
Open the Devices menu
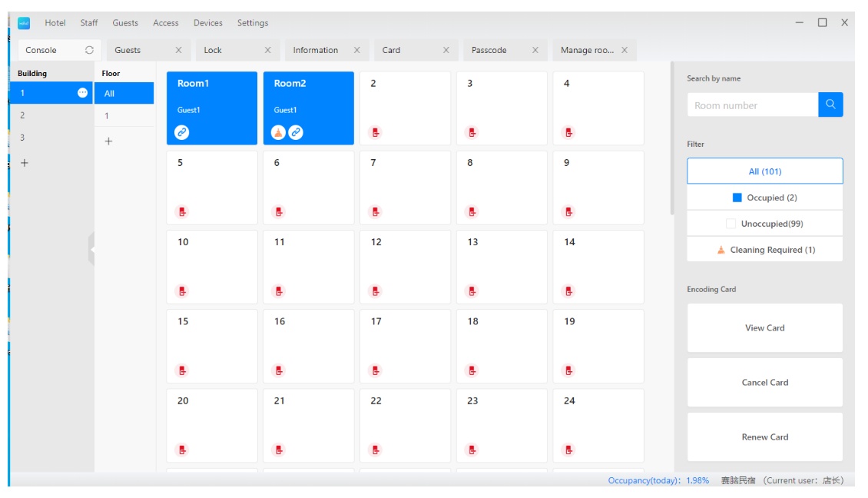[207, 23]
